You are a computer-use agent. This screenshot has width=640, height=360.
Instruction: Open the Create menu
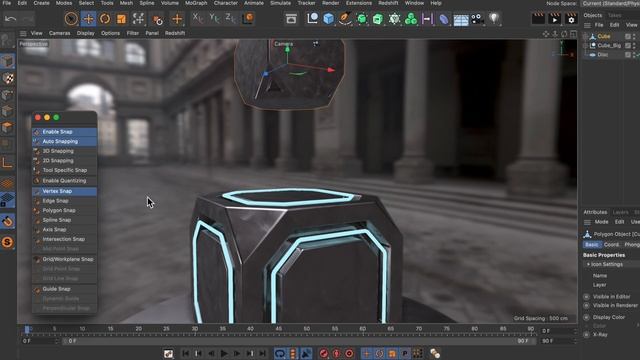[x=41, y=3]
